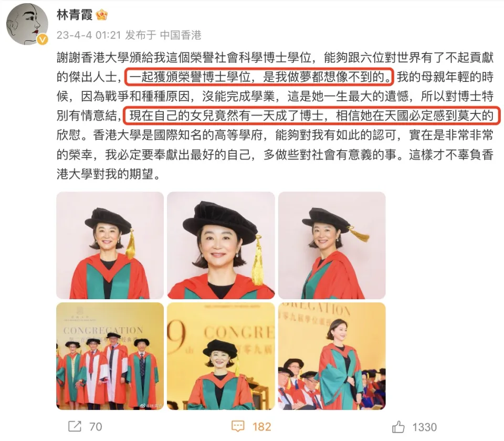
Task: Open the walking-on-stage photo thumbnail
Action: 332,356
